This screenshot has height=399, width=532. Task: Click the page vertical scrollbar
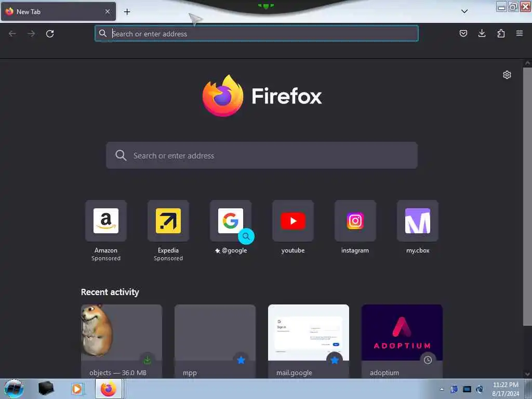click(x=527, y=197)
